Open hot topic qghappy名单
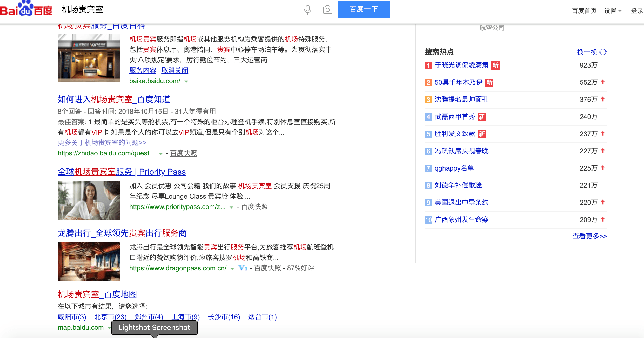644x338 pixels. coord(454,168)
